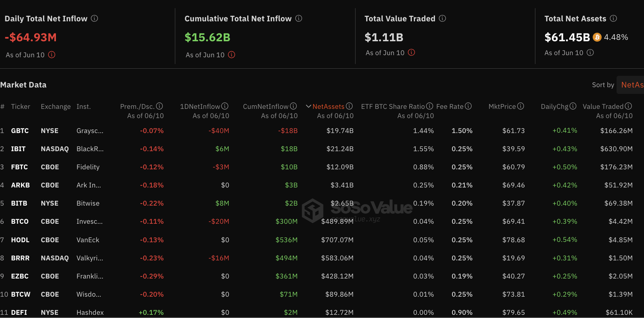Click ARKB BTC share ratio 0.25% cell
644x318 pixels.
[424, 185]
